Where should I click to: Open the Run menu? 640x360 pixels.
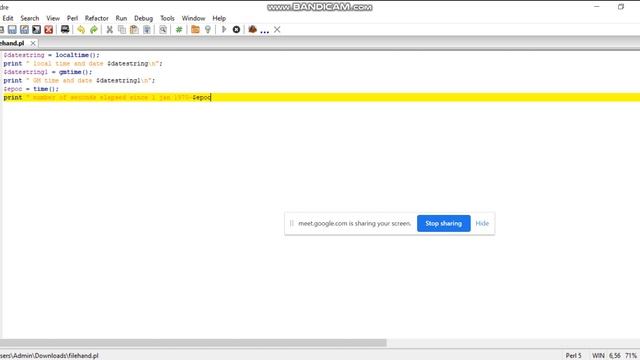click(121, 18)
